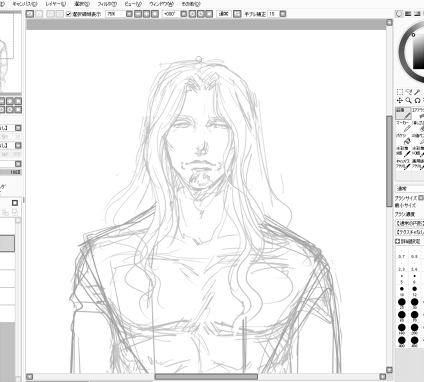424x382 pixels.
Task: Open the フィルタ menu
Action: point(107,4)
